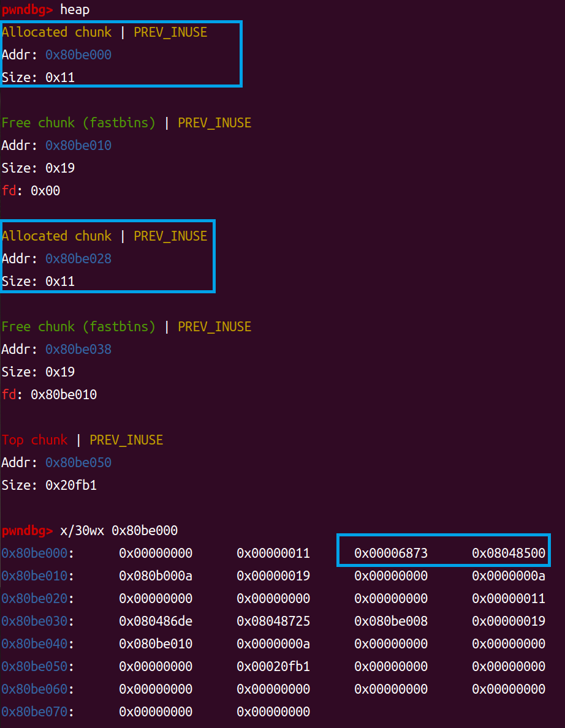Click the "fd: 0x00" line
The width and height of the screenshot is (565, 728).
(x=31, y=191)
